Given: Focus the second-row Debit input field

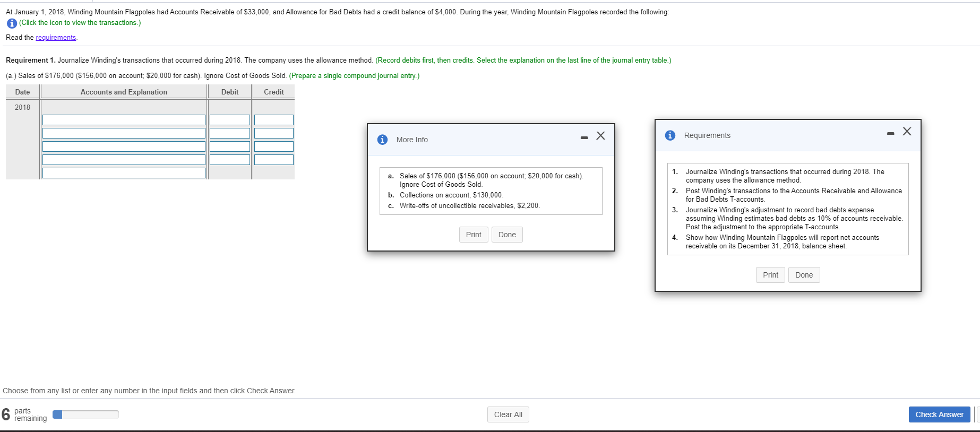Looking at the screenshot, I should coord(230,133).
